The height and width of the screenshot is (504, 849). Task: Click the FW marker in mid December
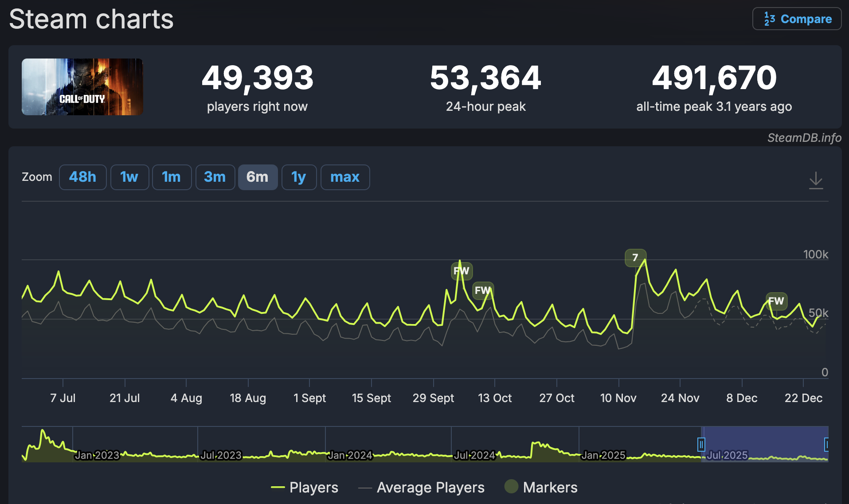coord(776,301)
